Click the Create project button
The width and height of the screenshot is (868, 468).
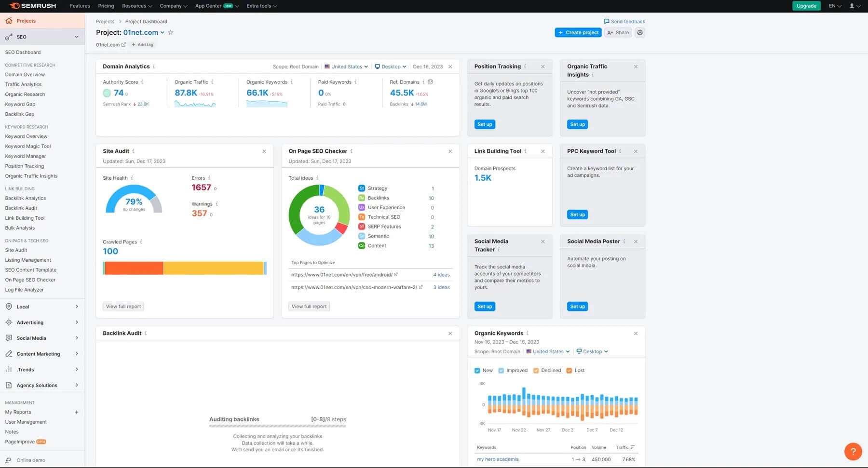pyautogui.click(x=578, y=32)
